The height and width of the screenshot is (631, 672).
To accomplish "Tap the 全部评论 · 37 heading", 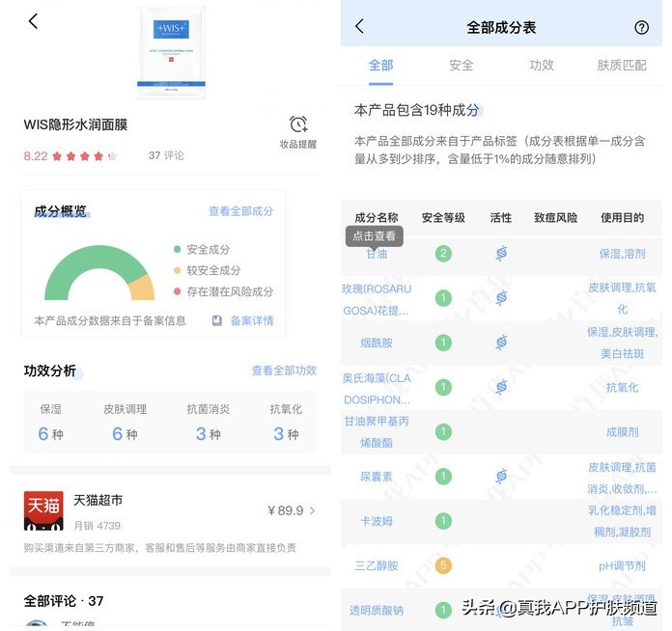I will [x=64, y=600].
